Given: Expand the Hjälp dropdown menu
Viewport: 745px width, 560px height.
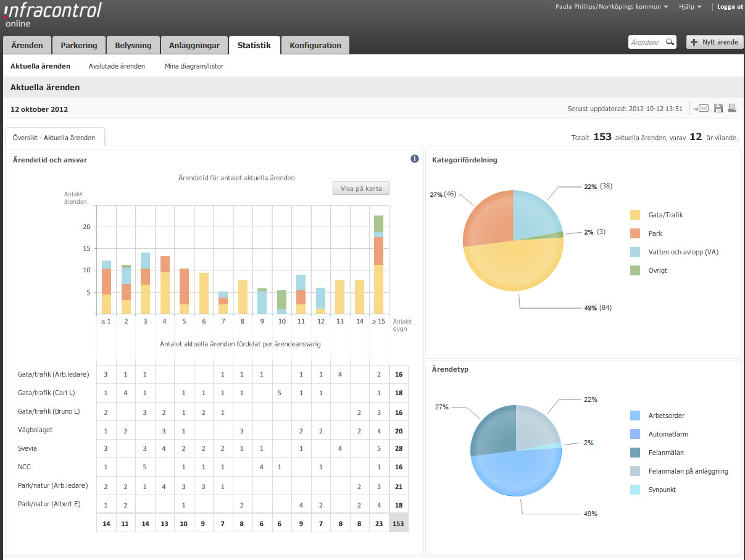Looking at the screenshot, I should [690, 7].
